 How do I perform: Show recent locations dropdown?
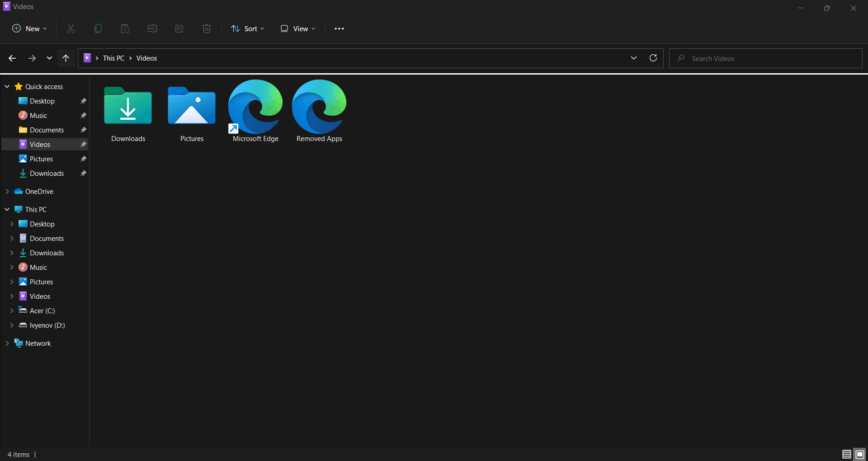(x=49, y=58)
